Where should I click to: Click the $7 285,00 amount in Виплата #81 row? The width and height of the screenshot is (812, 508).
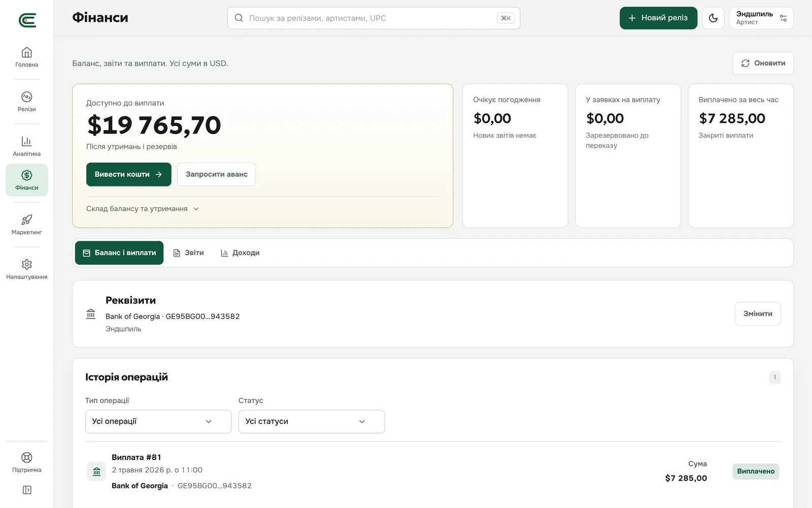coord(686,478)
